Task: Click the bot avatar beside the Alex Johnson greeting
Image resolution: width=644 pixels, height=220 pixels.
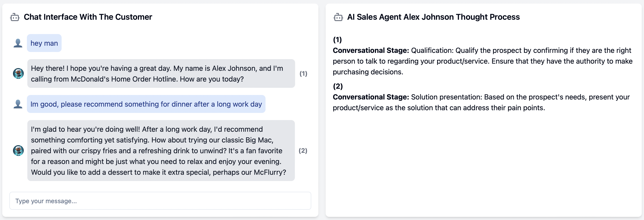Action: tap(18, 73)
